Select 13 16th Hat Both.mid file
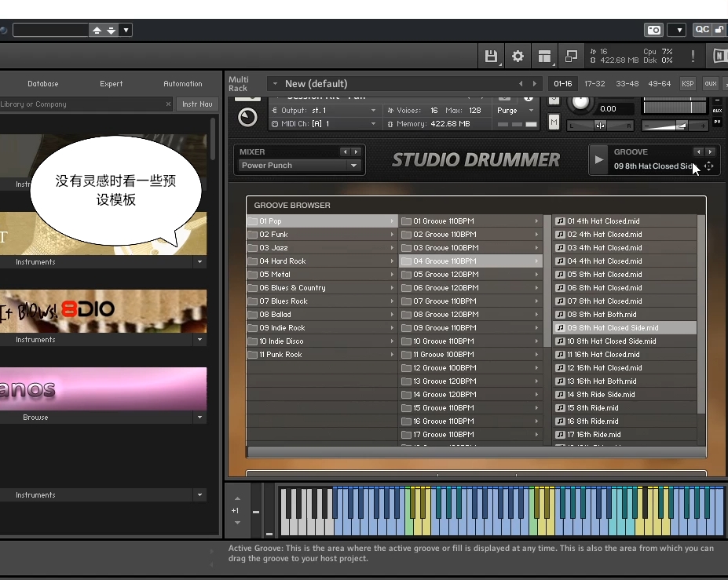 [x=624, y=381]
